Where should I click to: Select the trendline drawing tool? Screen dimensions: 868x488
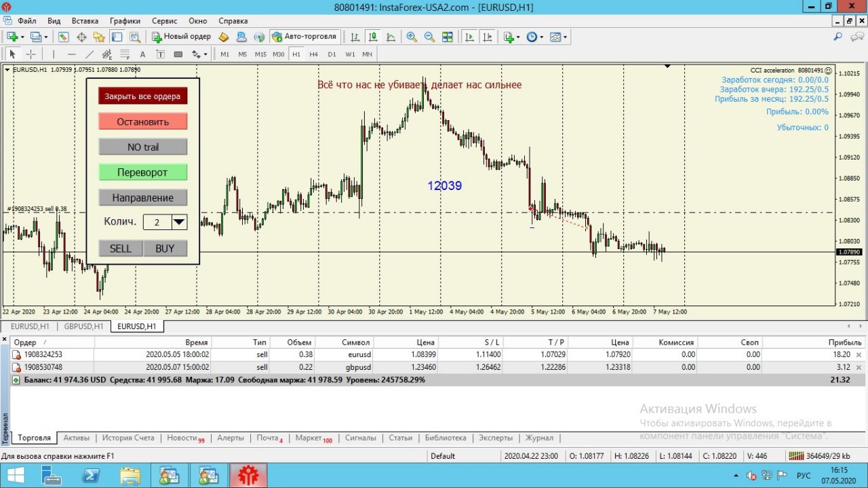click(89, 54)
